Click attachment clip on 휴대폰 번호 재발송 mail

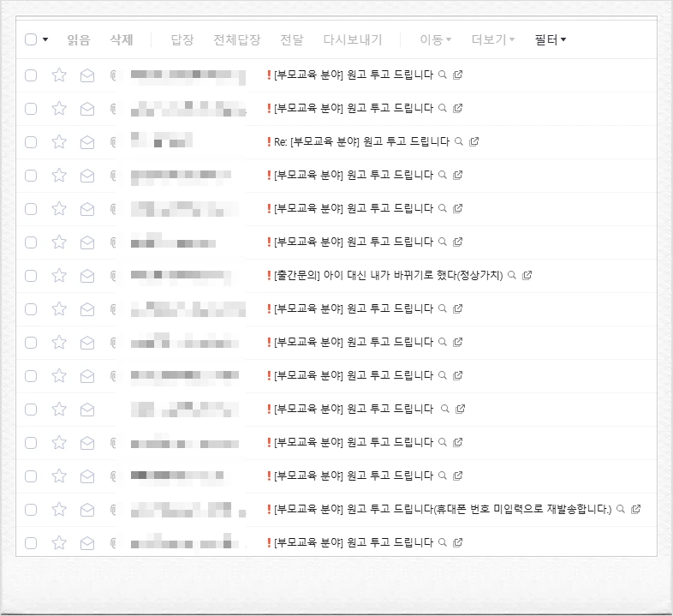coord(113,510)
